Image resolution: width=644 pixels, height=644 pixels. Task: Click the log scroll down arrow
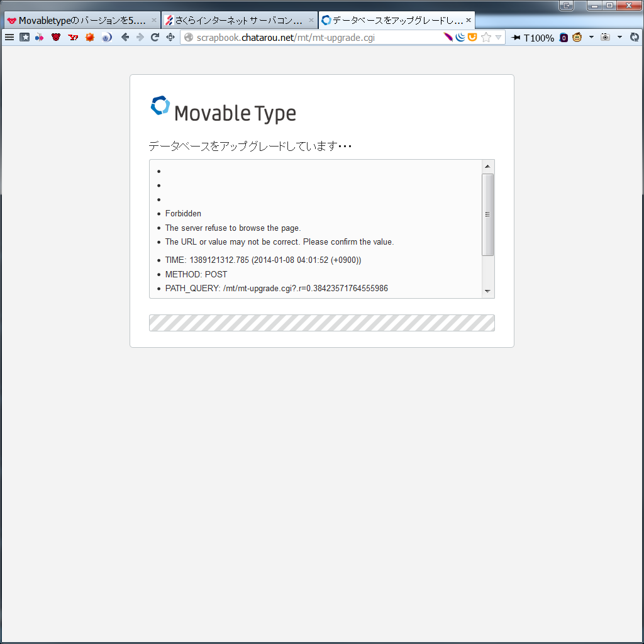[x=487, y=291]
